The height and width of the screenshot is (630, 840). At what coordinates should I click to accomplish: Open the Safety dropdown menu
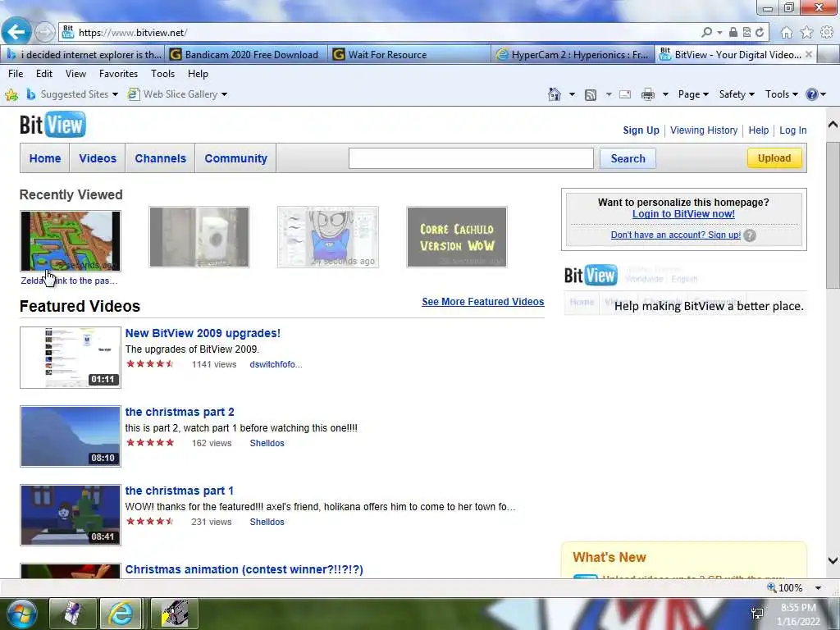tap(737, 94)
